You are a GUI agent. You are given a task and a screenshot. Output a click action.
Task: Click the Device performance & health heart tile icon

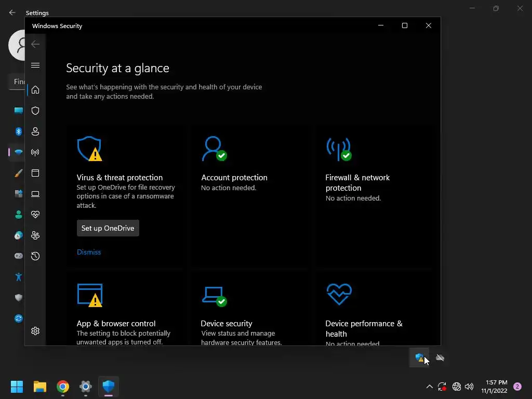point(339,294)
